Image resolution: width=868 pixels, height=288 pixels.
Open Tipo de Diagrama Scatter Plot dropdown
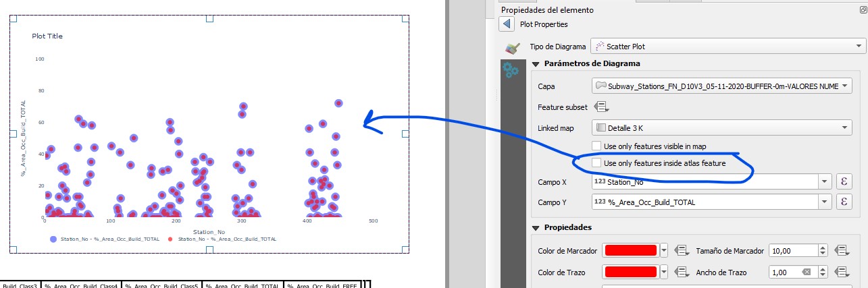click(728, 47)
